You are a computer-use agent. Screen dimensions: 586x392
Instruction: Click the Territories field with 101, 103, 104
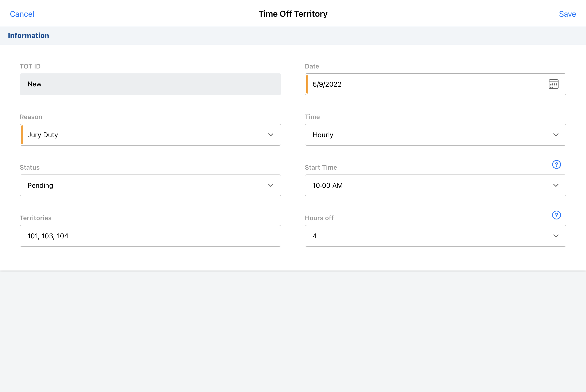tap(150, 236)
